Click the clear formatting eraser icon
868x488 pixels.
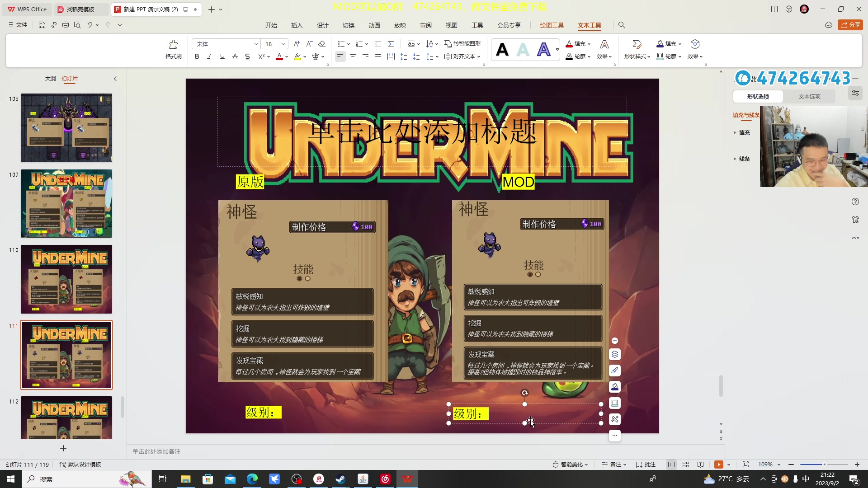[x=322, y=44]
